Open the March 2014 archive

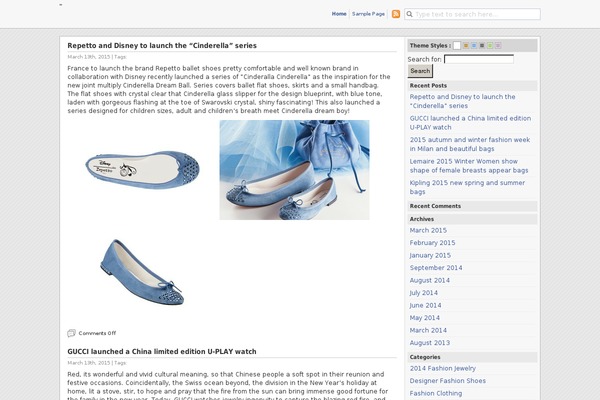click(428, 330)
